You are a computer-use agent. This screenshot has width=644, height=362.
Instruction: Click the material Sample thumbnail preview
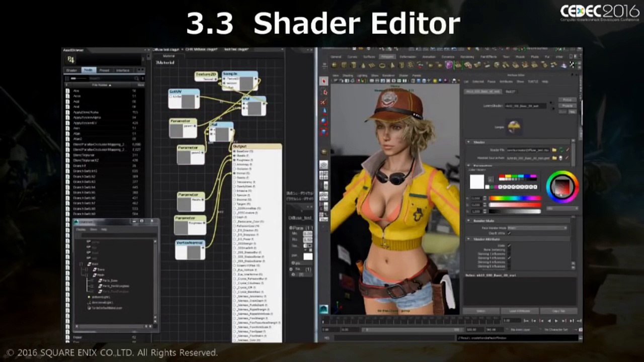(x=514, y=127)
